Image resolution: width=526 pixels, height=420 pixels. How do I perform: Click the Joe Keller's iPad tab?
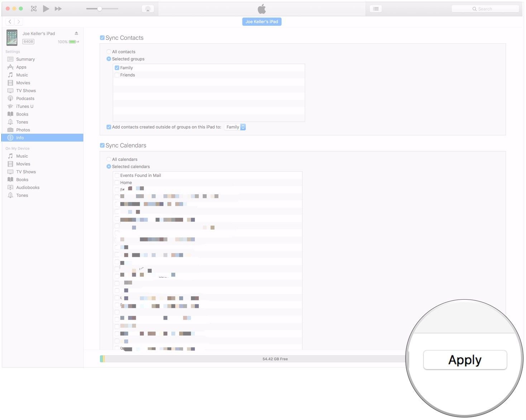[262, 22]
